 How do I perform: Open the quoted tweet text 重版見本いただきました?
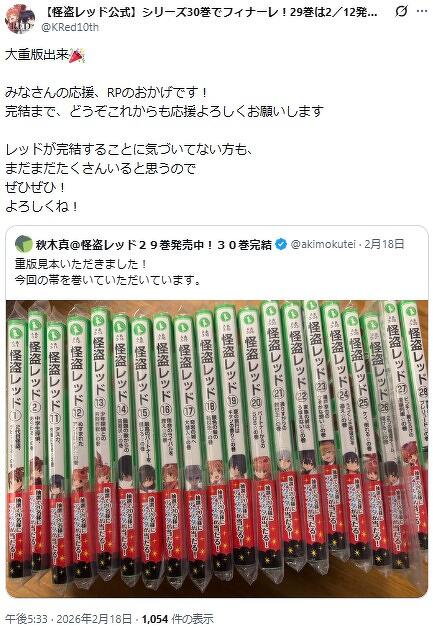[81, 264]
